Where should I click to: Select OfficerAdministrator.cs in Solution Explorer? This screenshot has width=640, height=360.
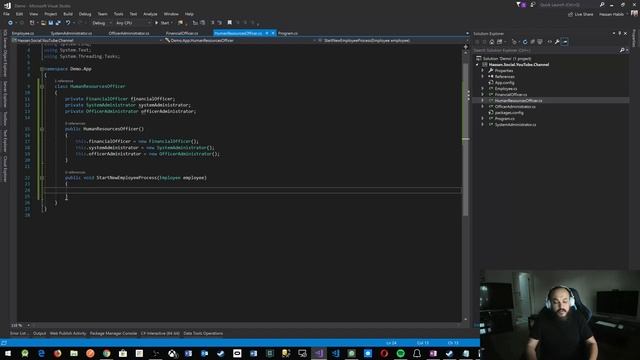tap(515, 107)
